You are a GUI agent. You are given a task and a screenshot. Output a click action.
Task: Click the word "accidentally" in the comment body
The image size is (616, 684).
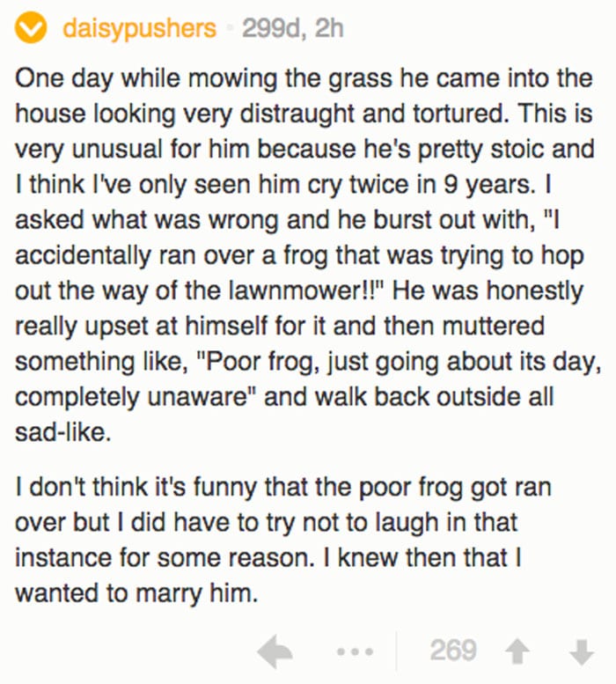click(x=83, y=255)
